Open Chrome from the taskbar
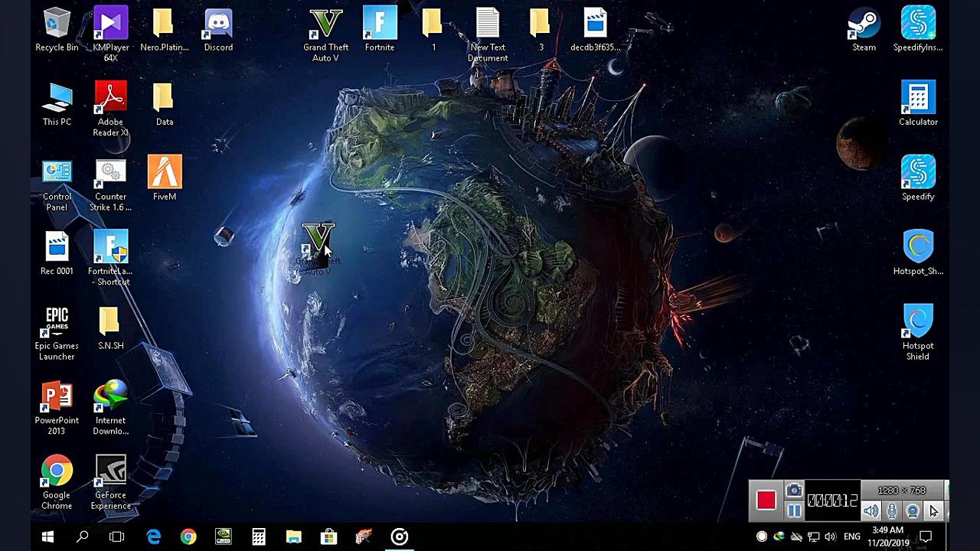 coord(188,537)
